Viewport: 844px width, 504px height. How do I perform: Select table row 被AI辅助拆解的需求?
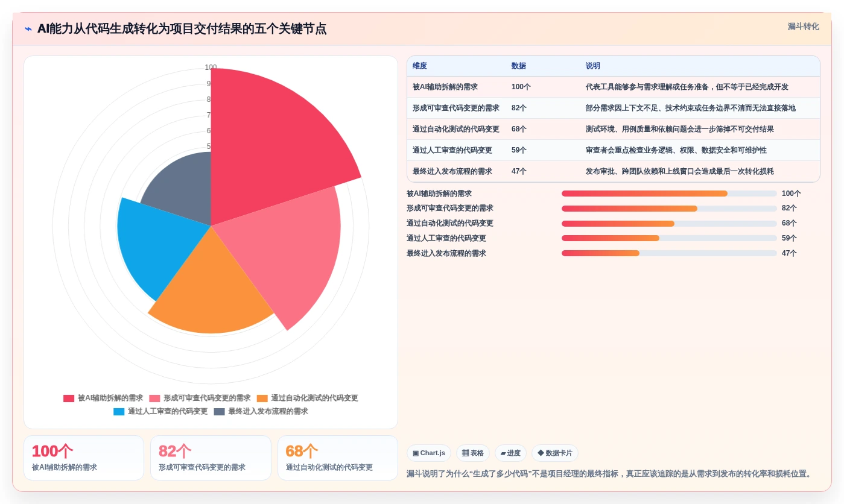pos(614,87)
